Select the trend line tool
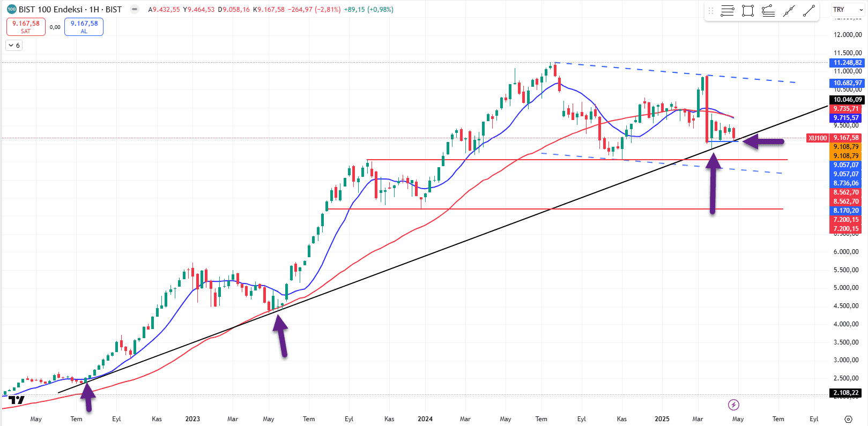 [x=809, y=11]
